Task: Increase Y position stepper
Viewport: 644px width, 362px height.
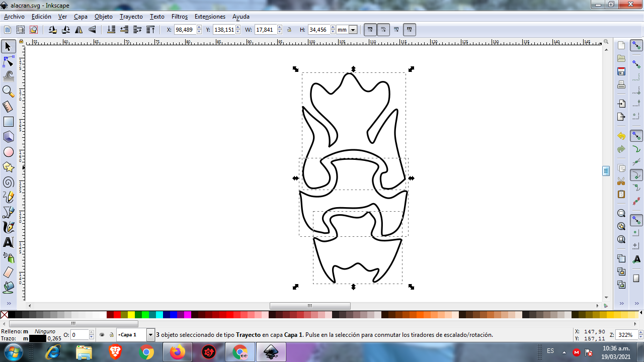Action: point(238,28)
